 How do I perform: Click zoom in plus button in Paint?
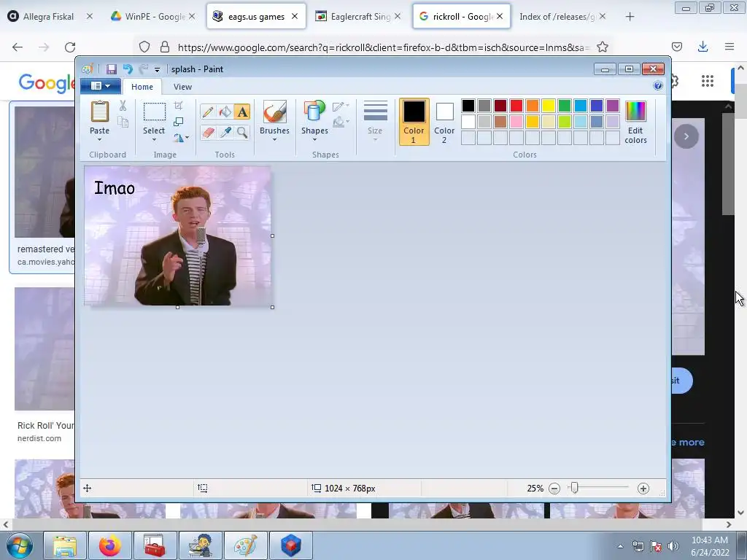click(643, 489)
